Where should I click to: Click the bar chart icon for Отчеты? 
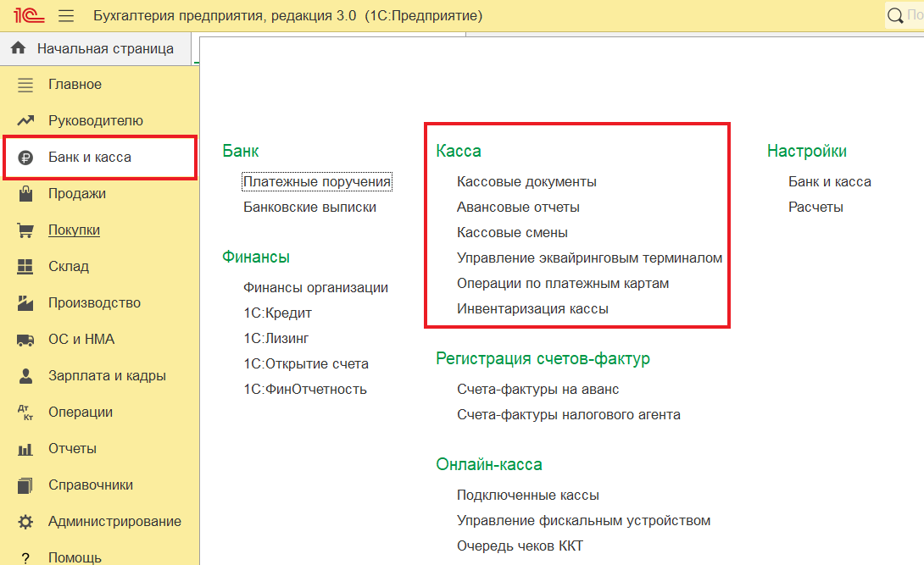point(25,450)
